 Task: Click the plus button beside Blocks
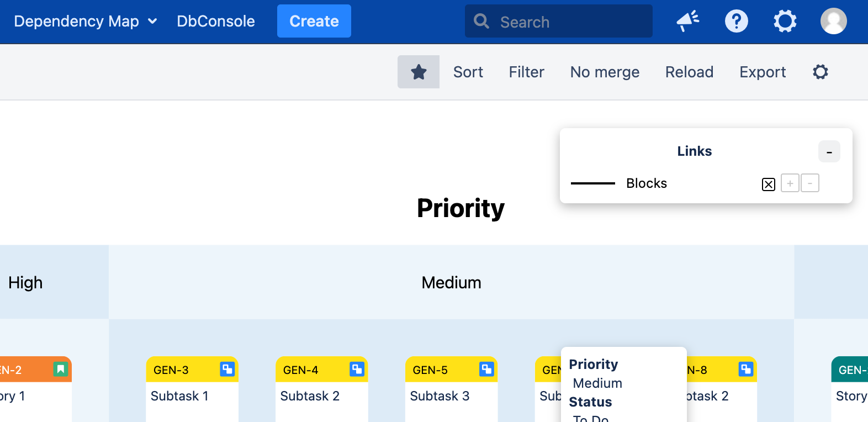click(790, 183)
